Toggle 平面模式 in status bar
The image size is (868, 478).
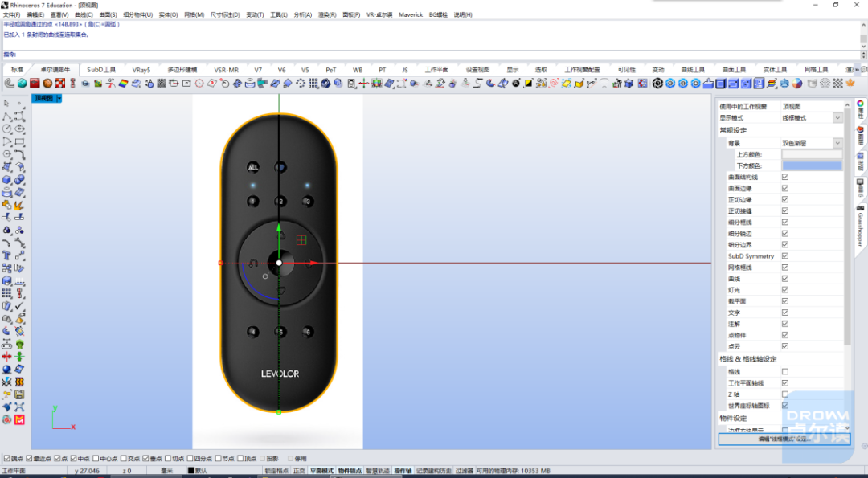tap(321, 471)
